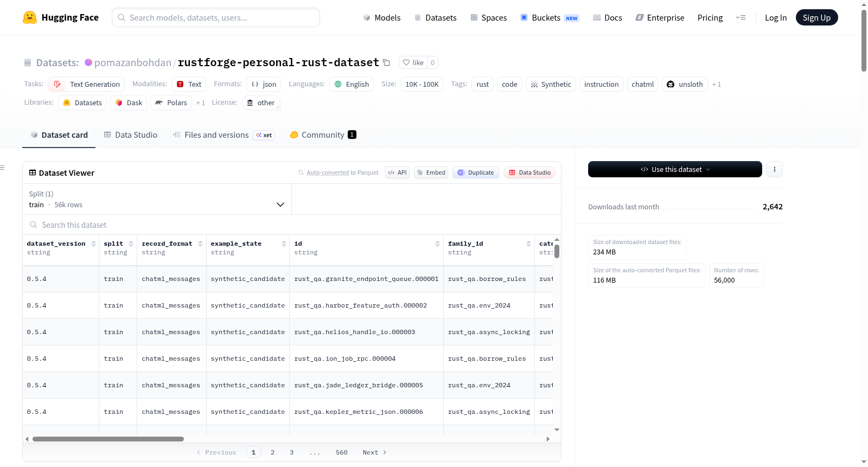Go to page 3 of the dataset viewer

coord(291,452)
